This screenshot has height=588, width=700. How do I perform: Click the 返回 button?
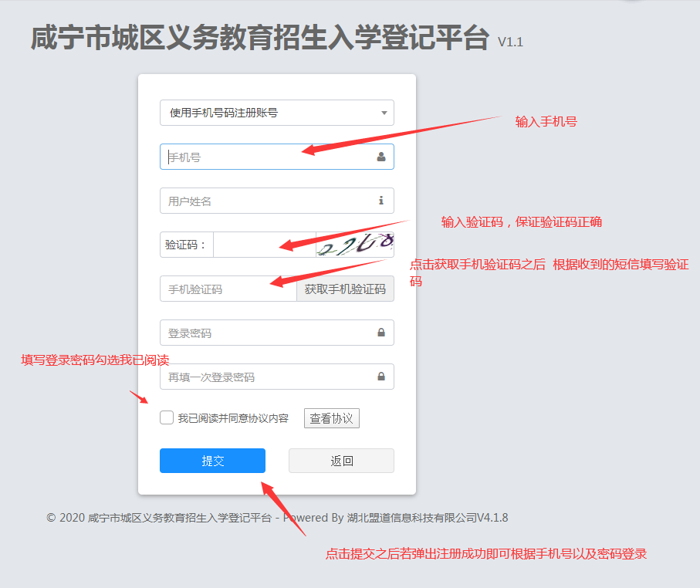click(342, 461)
